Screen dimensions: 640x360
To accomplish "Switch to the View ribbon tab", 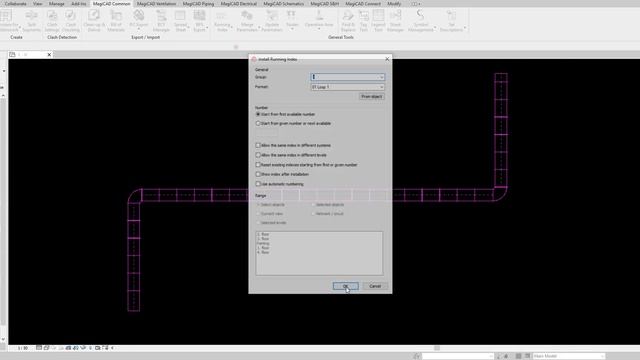I will [x=38, y=4].
